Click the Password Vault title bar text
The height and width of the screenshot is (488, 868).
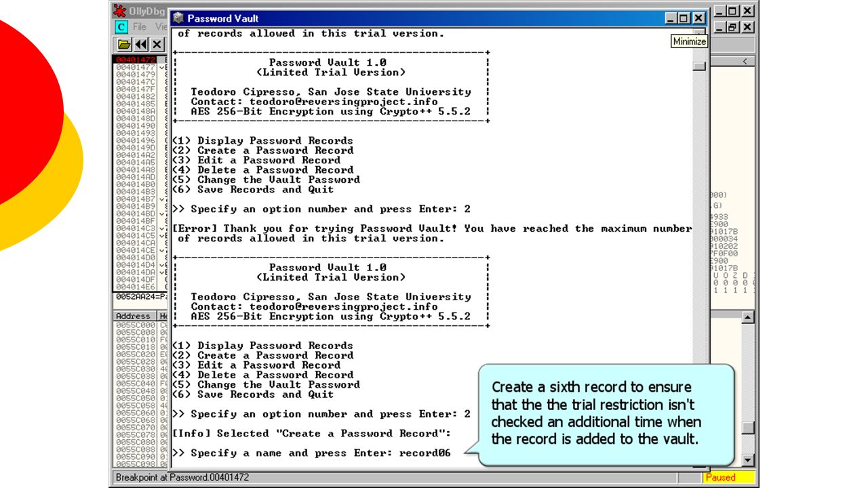coord(223,18)
